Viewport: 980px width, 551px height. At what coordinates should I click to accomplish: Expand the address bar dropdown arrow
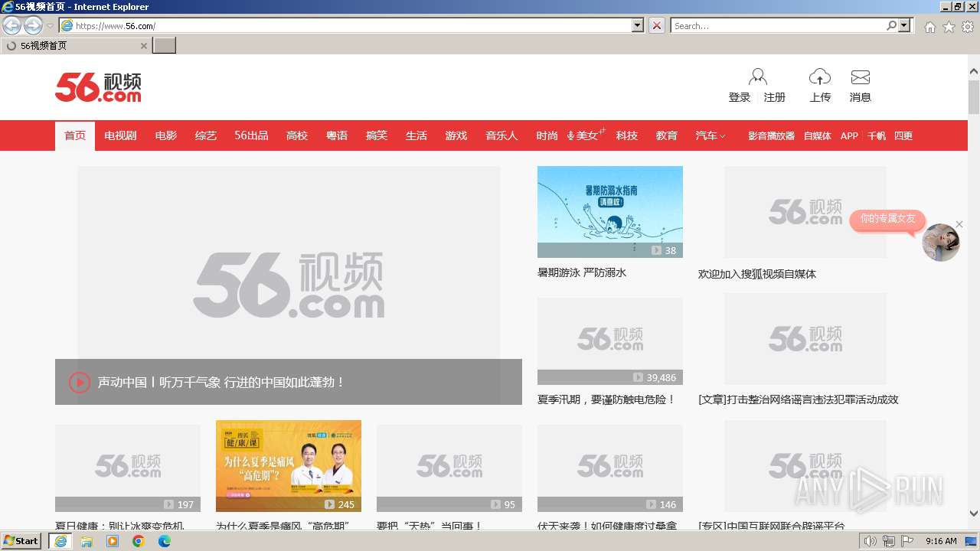coord(638,25)
